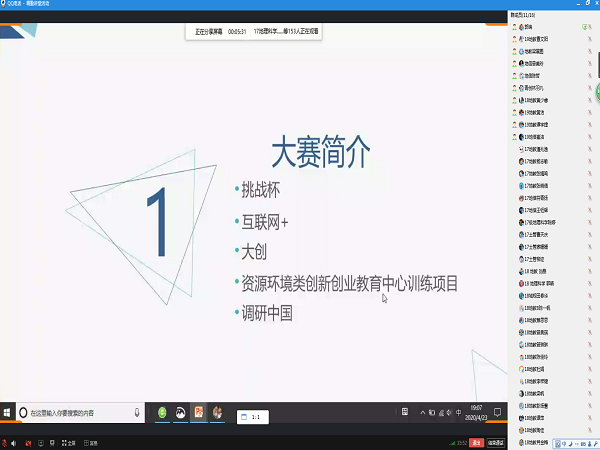This screenshot has width=600, height=450.
Task: Click the moon icon on Sogou toolbar
Action: pos(571,444)
